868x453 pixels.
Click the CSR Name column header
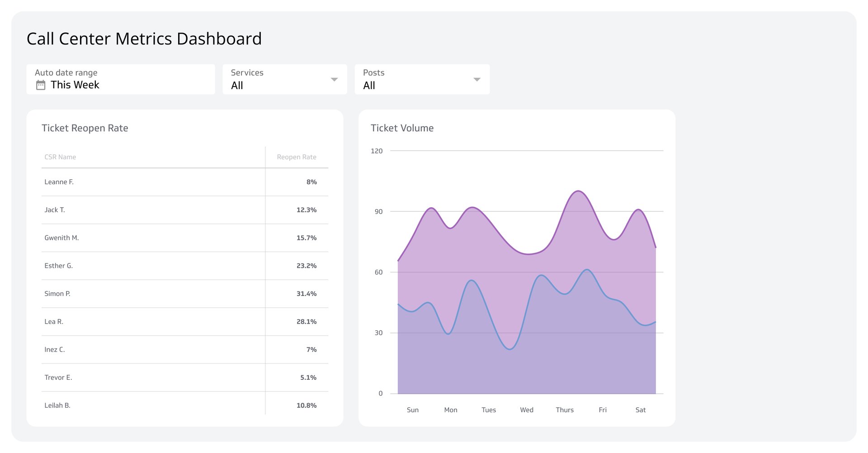(x=60, y=157)
